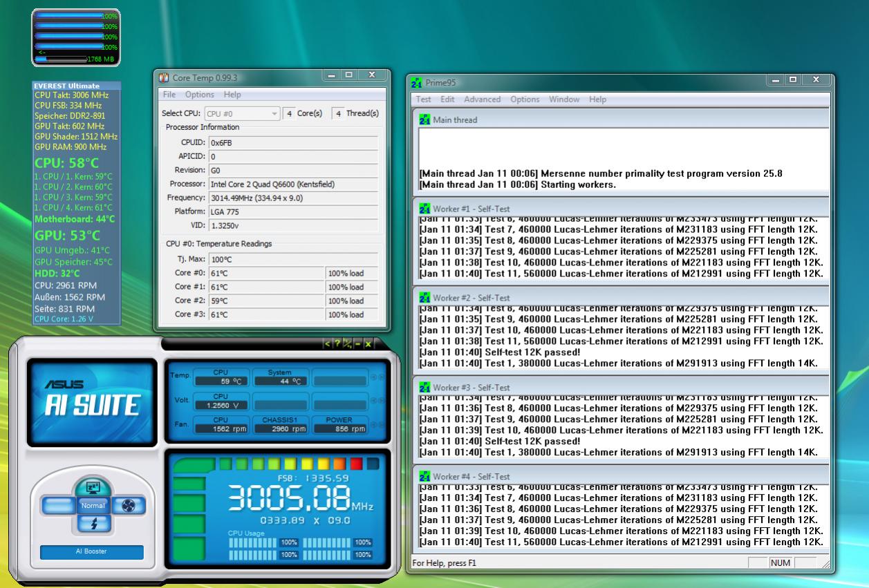Click 'For Help, press F1' status text
The height and width of the screenshot is (588, 869).
(444, 563)
